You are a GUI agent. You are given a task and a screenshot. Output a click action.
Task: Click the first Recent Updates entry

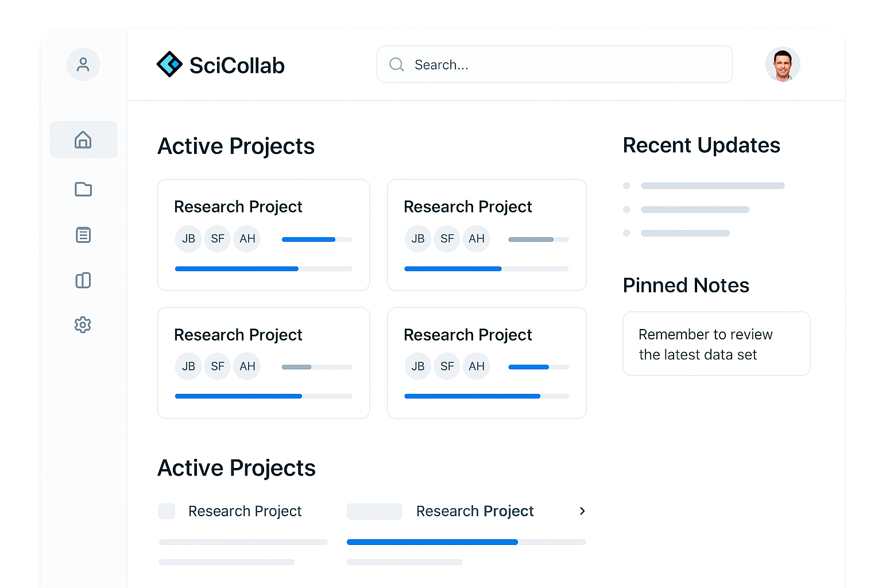pos(712,186)
